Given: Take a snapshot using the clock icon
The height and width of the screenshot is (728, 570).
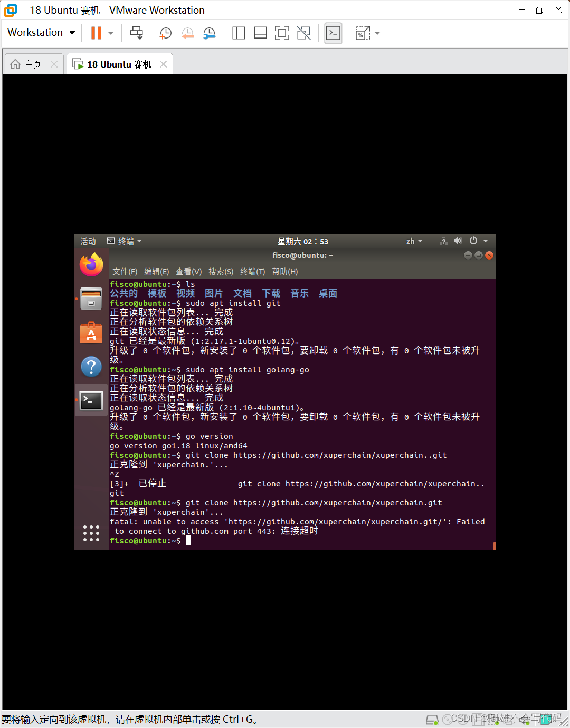Looking at the screenshot, I should pos(165,33).
